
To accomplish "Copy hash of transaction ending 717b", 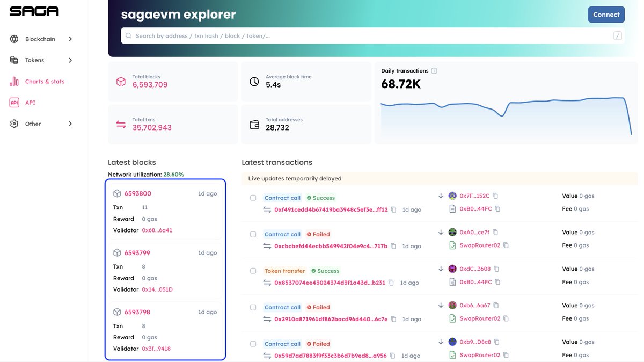I will coord(394,246).
